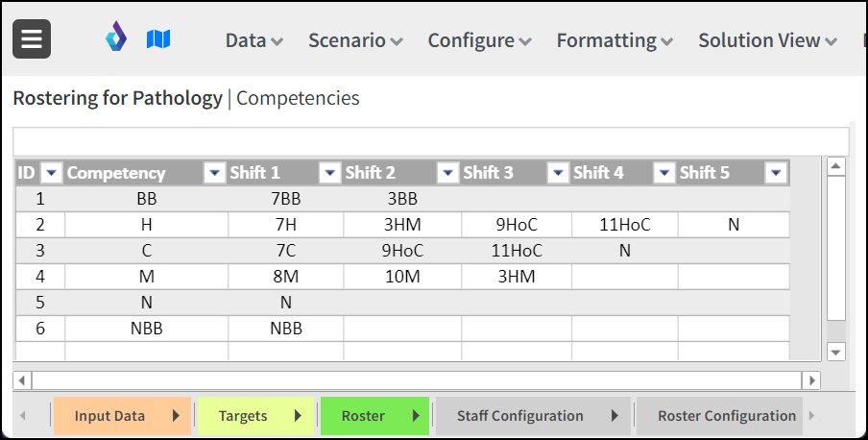The width and height of the screenshot is (868, 440).
Task: Open the Solution View menu
Action: pos(767,40)
